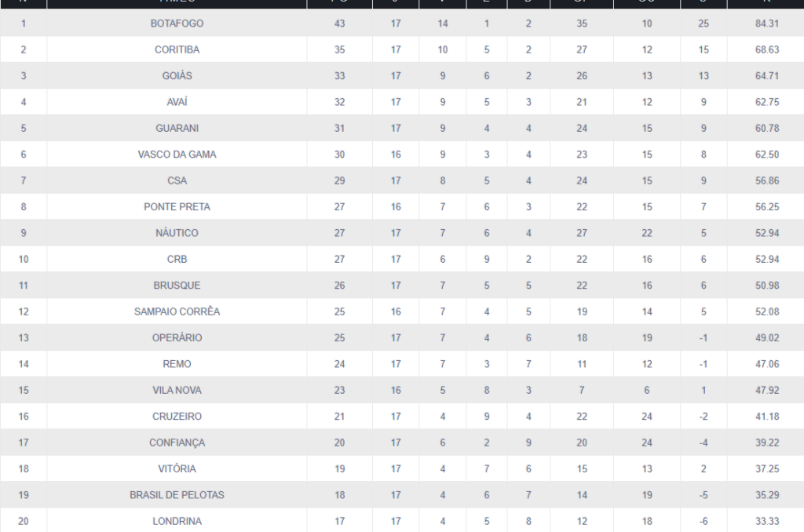
Task: Click the BRUSQUE team name
Action: 177,286
